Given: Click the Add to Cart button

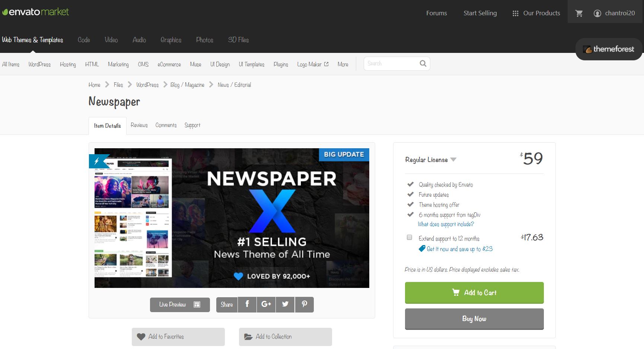Looking at the screenshot, I should tap(474, 293).
